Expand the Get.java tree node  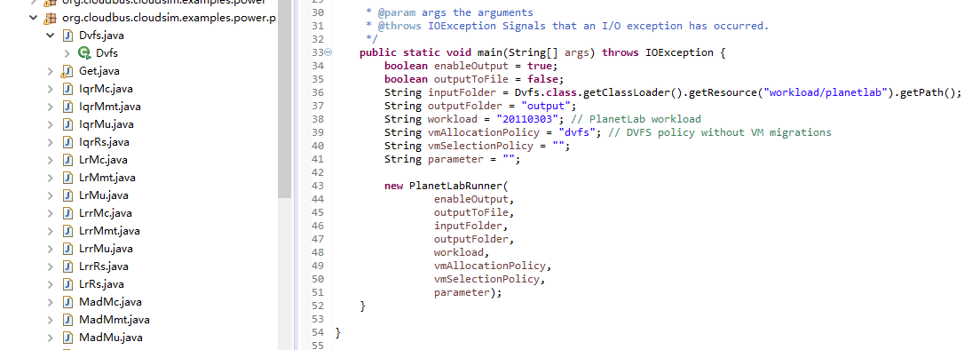click(51, 71)
